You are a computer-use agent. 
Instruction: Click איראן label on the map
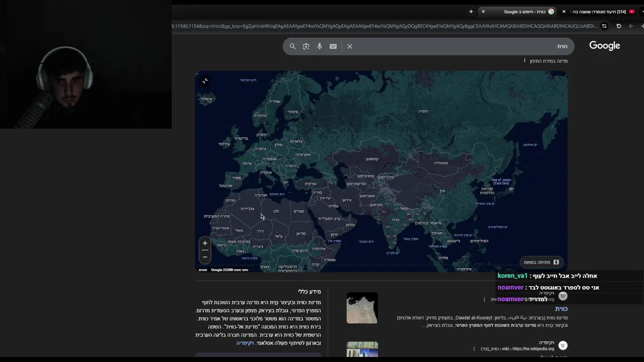347,200
